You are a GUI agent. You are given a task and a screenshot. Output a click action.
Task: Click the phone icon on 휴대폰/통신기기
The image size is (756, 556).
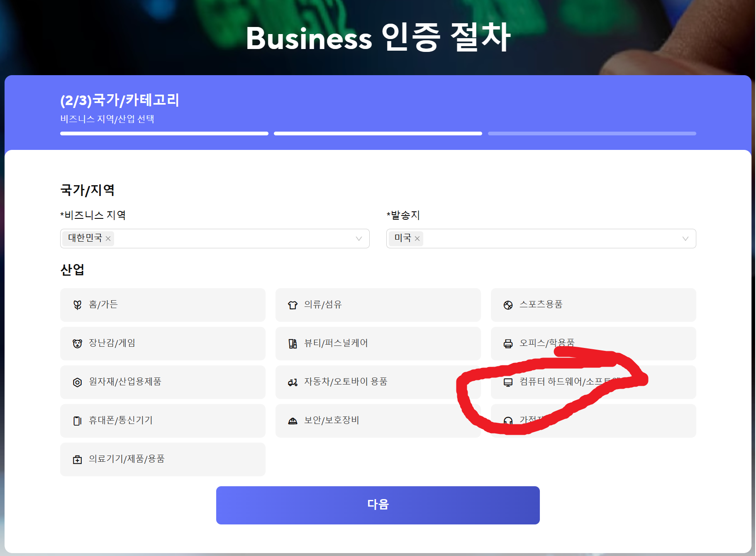(77, 421)
